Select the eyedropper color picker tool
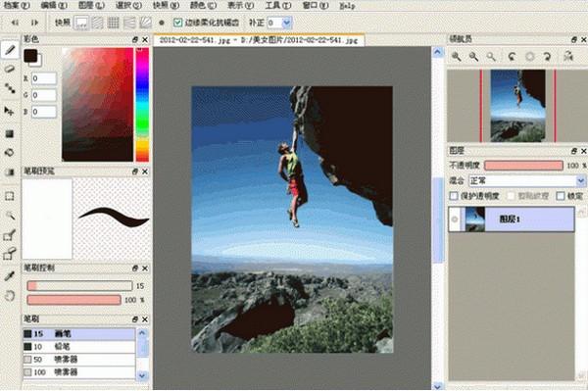Screen dimensions: 588x391 [10, 276]
